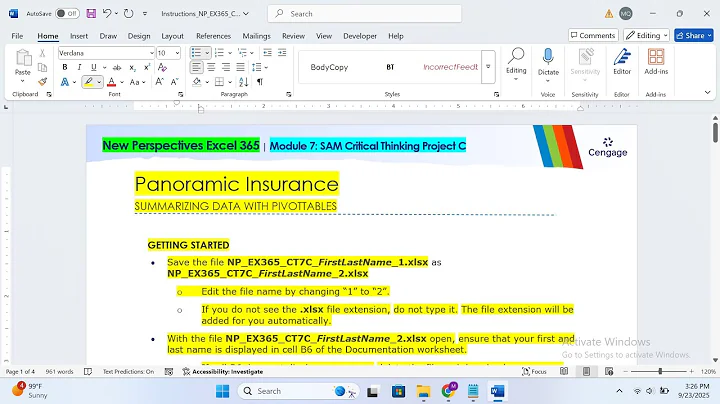Screen dimensions: 720x404
Task: Open the font size dropdown
Action: (177, 53)
